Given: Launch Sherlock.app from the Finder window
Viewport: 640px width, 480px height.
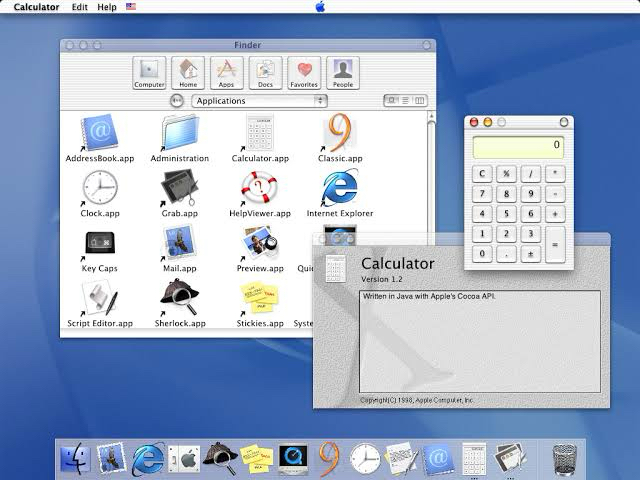Looking at the screenshot, I should coord(180,298).
